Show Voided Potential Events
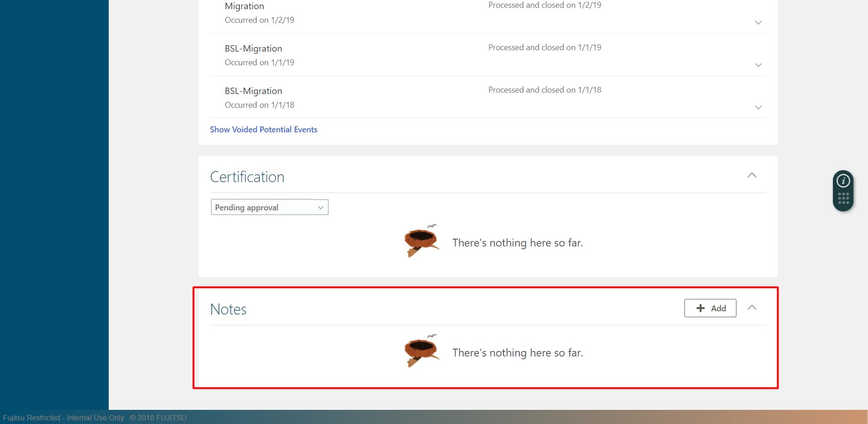Viewport: 868px width, 424px height. pyautogui.click(x=263, y=129)
